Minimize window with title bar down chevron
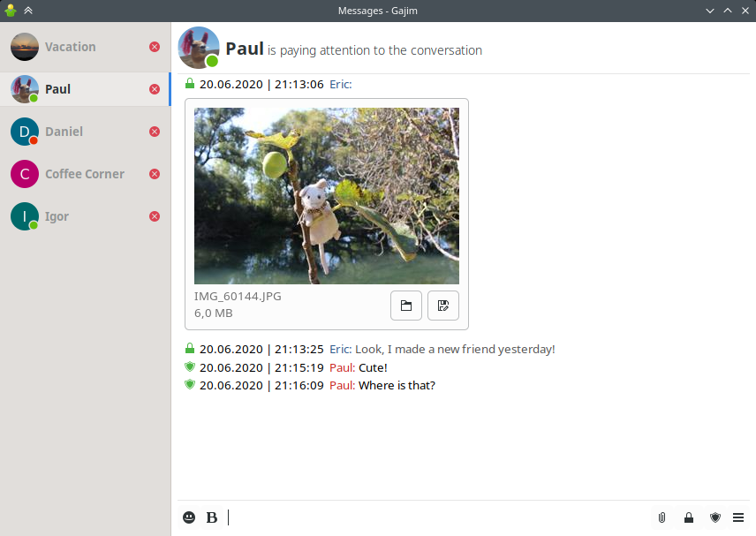Image resolution: width=756 pixels, height=536 pixels. (x=710, y=11)
